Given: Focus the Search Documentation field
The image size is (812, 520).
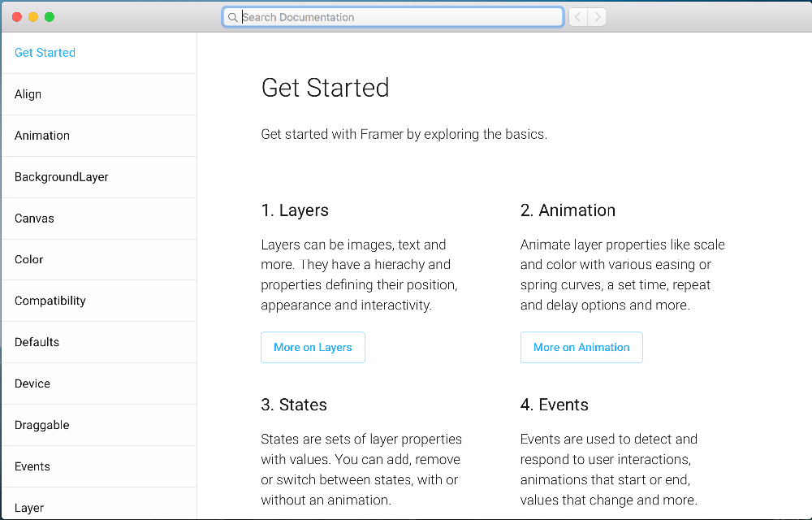Looking at the screenshot, I should click(398, 17).
